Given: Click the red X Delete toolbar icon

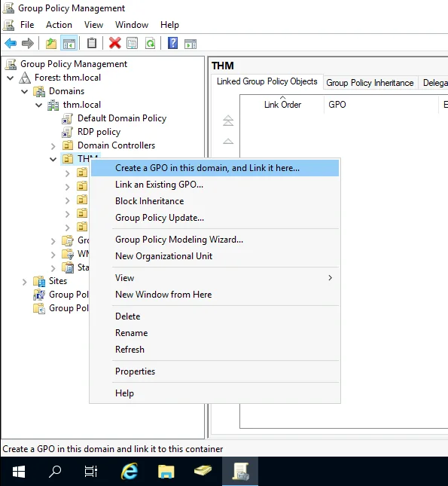Looking at the screenshot, I should coord(115,44).
